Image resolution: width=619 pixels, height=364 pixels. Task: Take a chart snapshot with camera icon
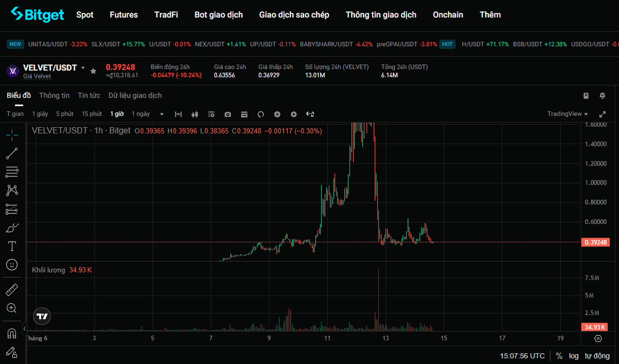coord(228,114)
